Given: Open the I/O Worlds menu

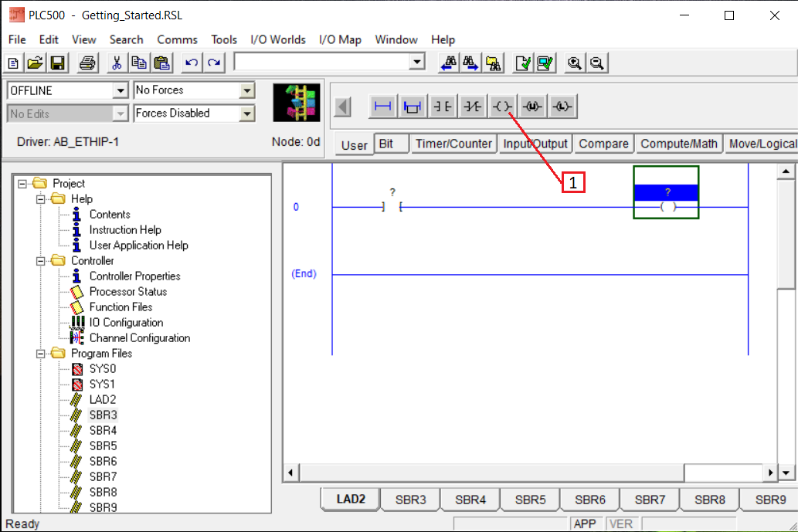Looking at the screenshot, I should pyautogui.click(x=278, y=39).
